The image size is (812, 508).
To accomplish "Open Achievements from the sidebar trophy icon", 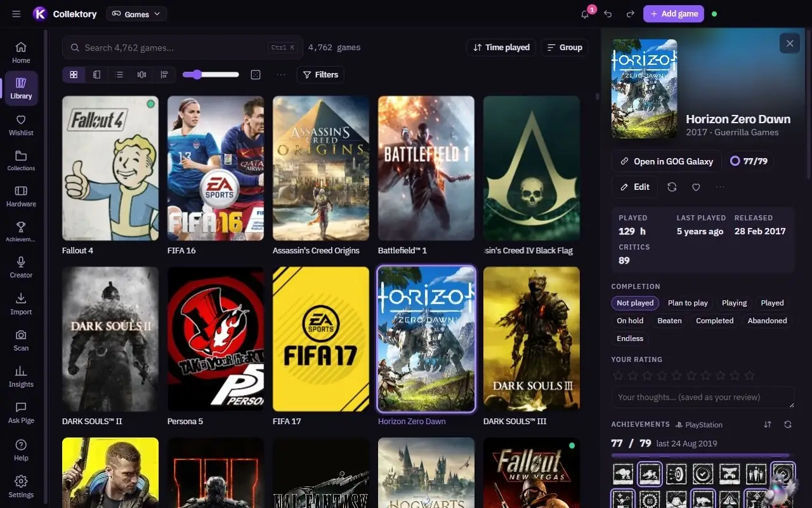I will coord(21,232).
